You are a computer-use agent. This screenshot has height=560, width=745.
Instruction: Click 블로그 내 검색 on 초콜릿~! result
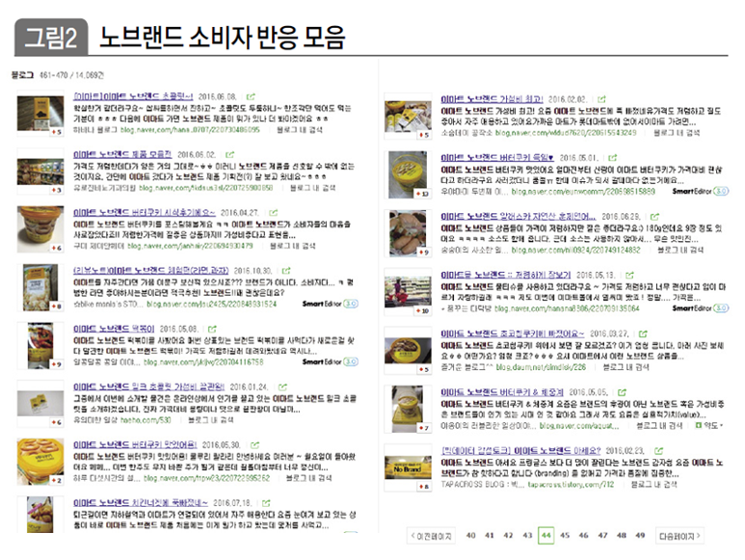300,129
